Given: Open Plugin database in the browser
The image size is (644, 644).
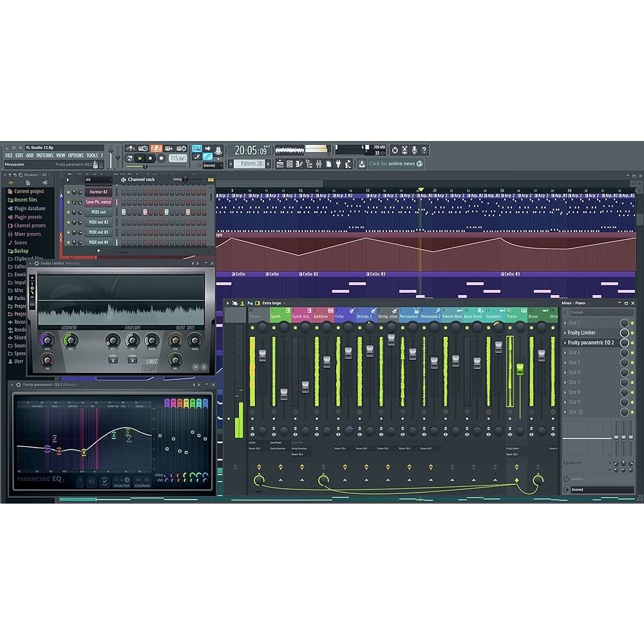Looking at the screenshot, I should tap(30, 209).
